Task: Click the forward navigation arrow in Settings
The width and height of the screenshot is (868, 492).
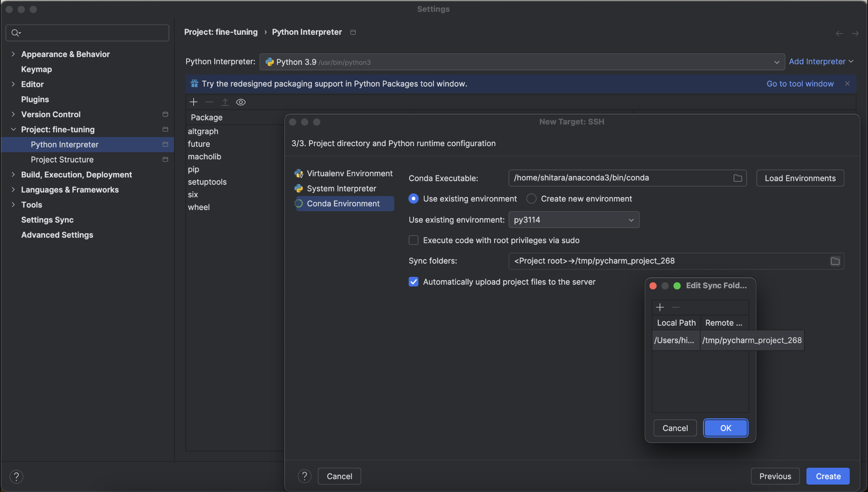Action: click(855, 34)
